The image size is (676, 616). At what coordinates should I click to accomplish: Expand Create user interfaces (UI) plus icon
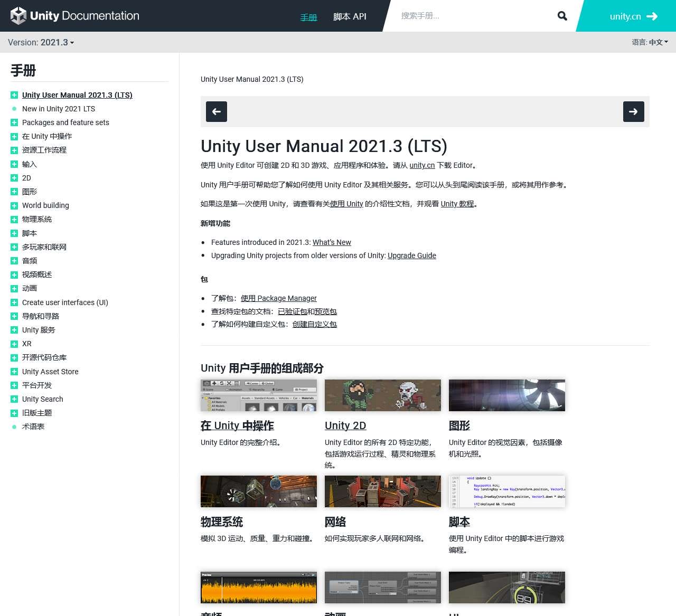(14, 302)
